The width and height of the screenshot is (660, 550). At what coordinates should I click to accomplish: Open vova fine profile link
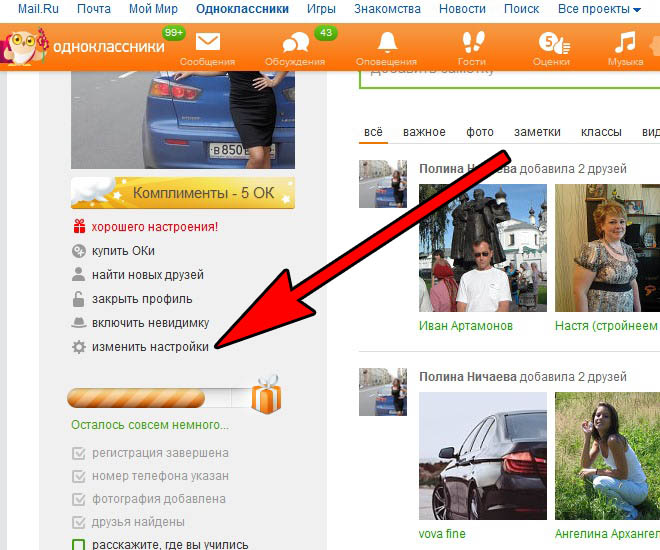click(x=442, y=534)
